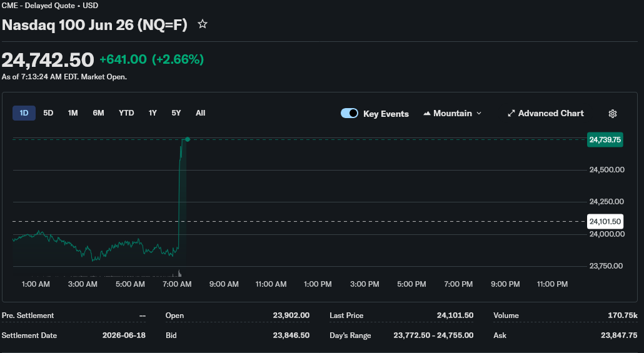644x353 pixels.
Task: Click the Last Price label
Action: (x=346, y=316)
